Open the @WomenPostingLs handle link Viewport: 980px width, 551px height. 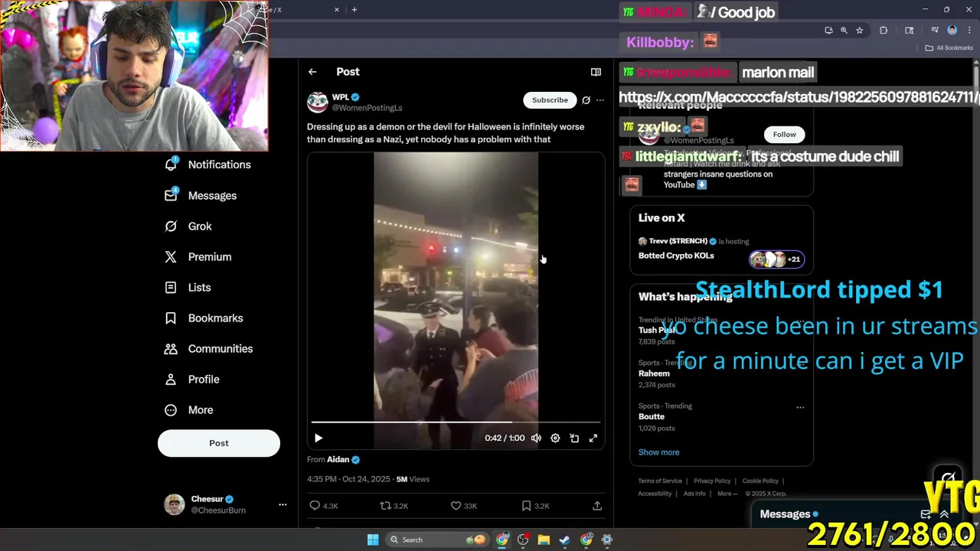(367, 108)
